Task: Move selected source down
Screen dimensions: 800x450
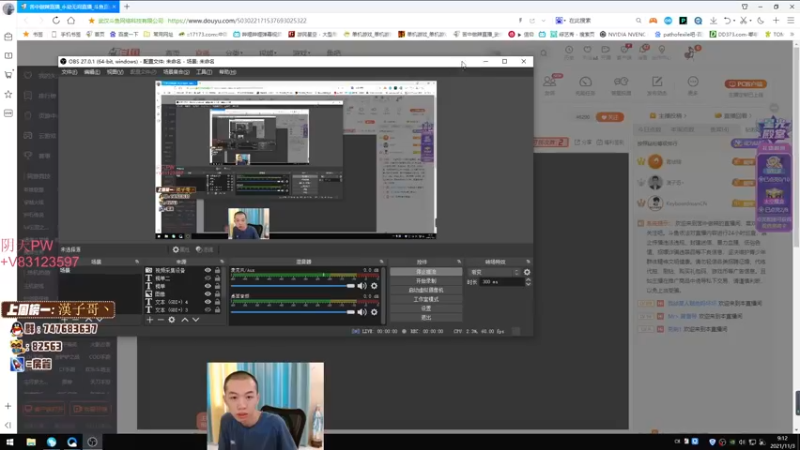Action: point(195,320)
